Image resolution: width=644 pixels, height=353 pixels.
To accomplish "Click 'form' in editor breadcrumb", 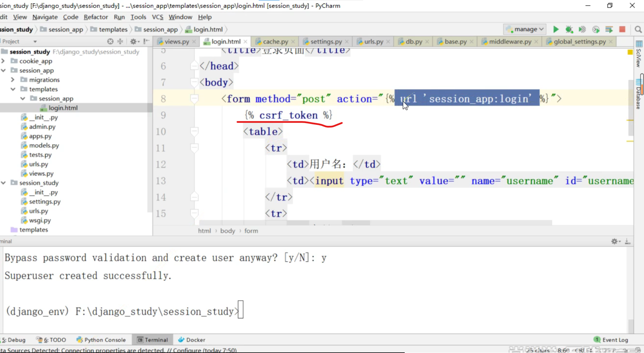I will [251, 231].
